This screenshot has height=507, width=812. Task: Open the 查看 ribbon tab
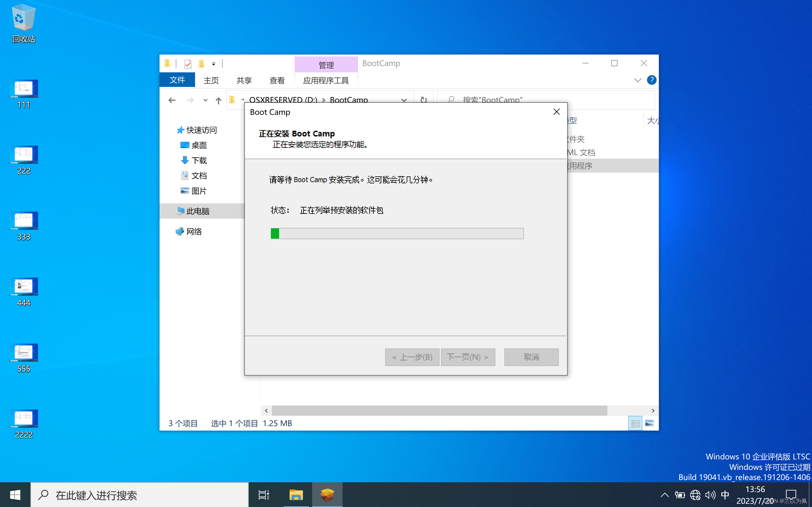click(277, 81)
